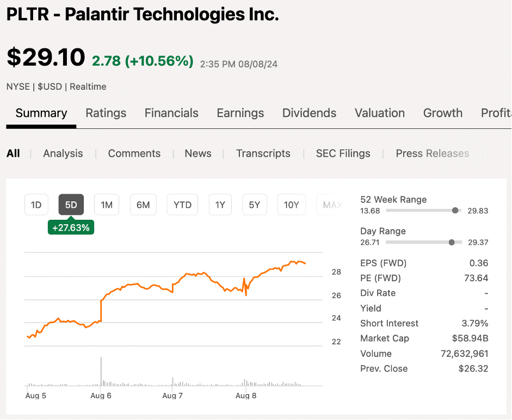Click the 52 Week Range slider marker
Viewport: 512px width, 420px height.
[x=455, y=211]
